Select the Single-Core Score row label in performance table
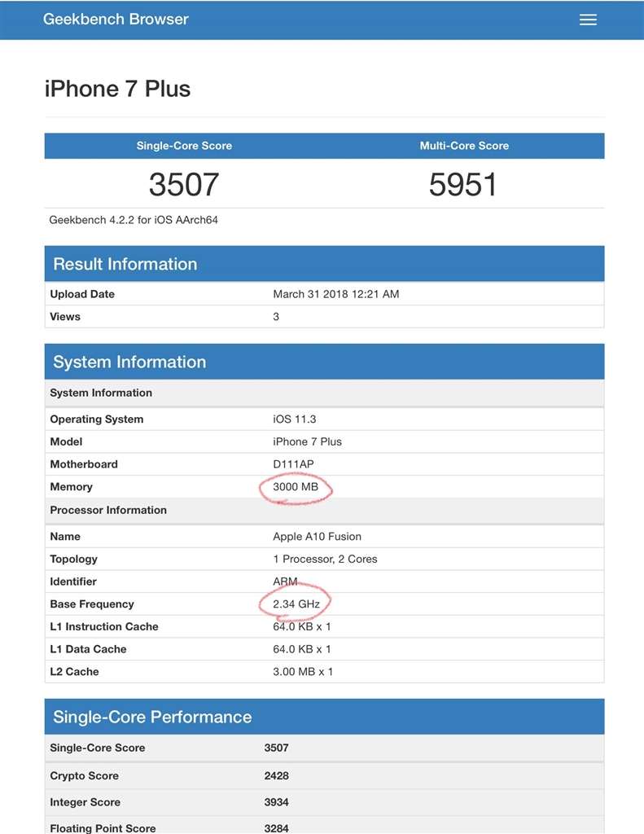Screen dimensions: 644x834 point(98,748)
